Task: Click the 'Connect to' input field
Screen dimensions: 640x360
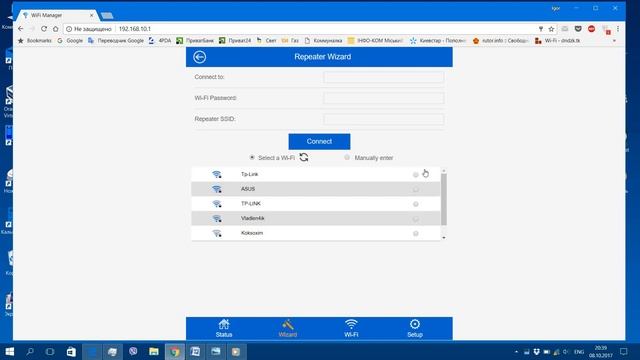Action: tap(384, 77)
